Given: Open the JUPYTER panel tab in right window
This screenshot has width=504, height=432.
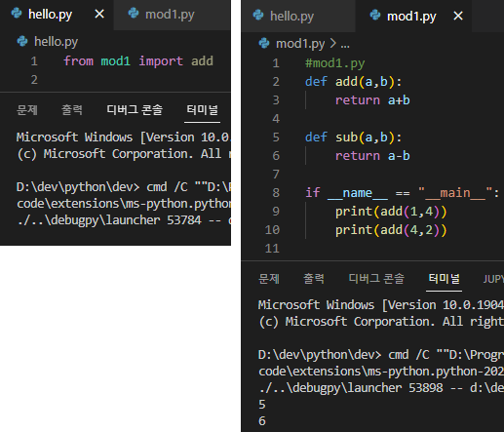Looking at the screenshot, I should (493, 279).
